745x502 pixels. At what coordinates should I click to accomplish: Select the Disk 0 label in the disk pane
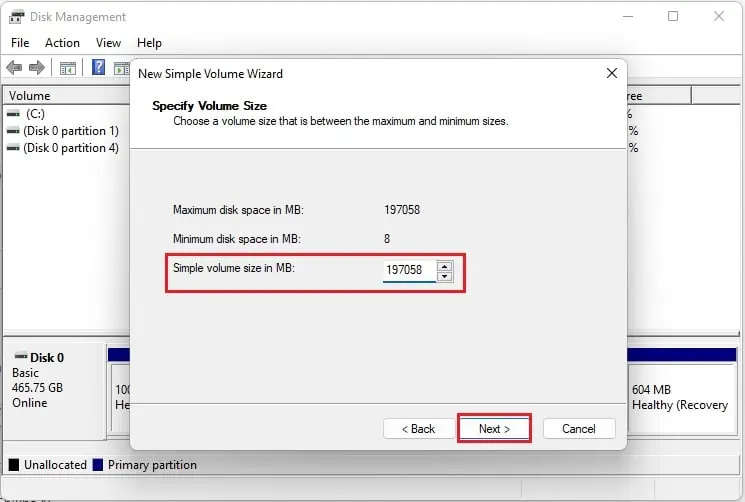pos(47,357)
